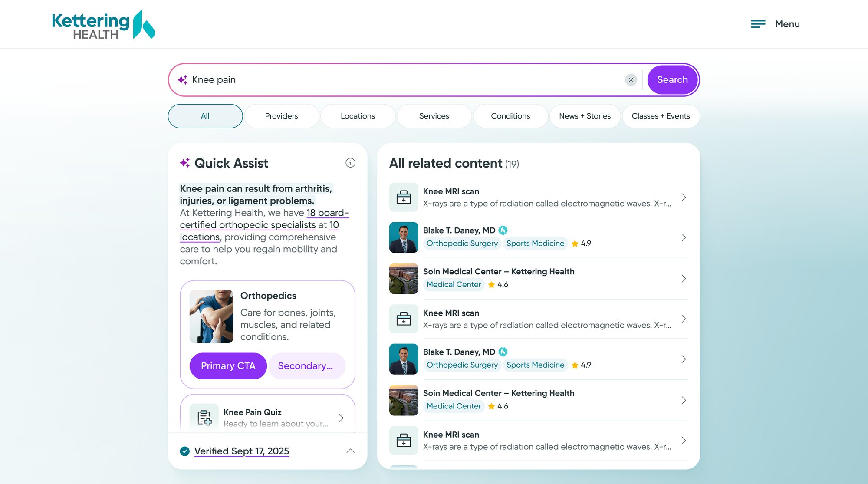
Task: Open Knee Pain Quiz via its chevron
Action: point(342,418)
